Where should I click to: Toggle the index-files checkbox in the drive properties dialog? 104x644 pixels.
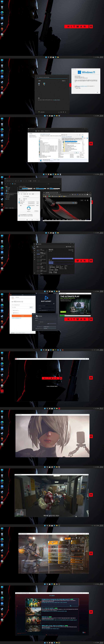19,216
